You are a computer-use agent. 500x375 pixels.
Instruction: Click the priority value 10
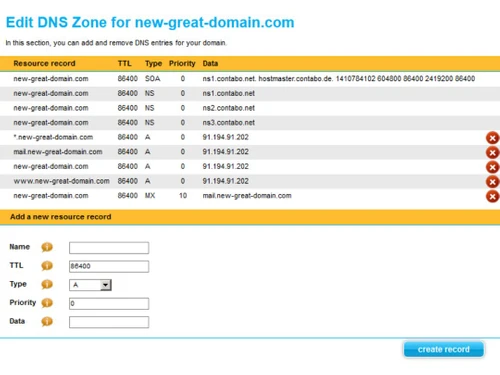pos(183,196)
